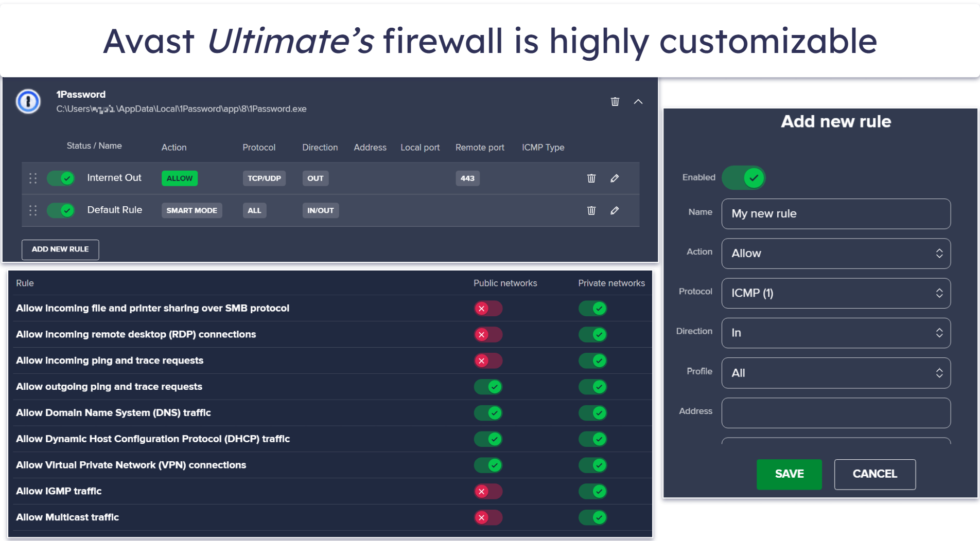Edit the rule name field
This screenshot has height=541, width=980.
(x=835, y=213)
